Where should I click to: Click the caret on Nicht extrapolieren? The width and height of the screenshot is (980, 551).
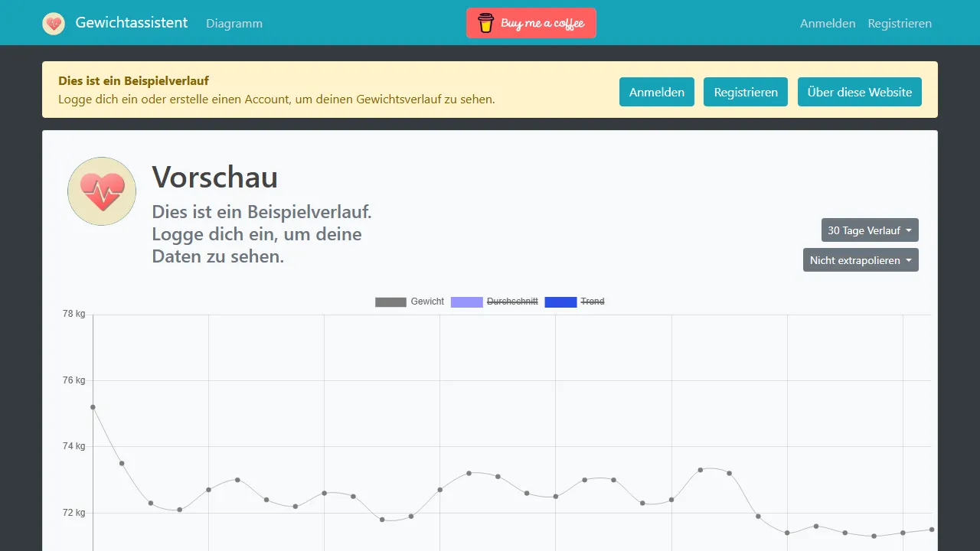910,259
